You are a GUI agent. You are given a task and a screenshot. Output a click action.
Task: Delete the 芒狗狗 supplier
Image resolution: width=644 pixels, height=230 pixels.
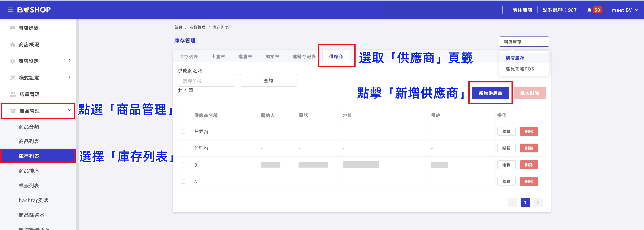pos(529,148)
